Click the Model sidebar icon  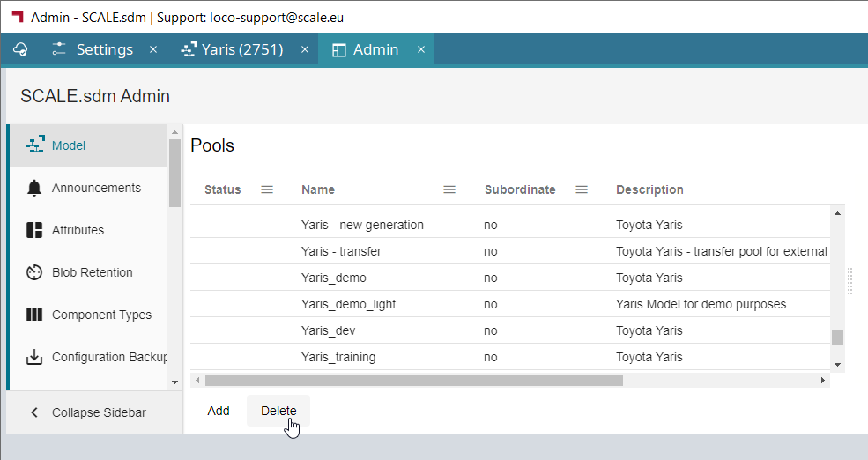(x=35, y=145)
